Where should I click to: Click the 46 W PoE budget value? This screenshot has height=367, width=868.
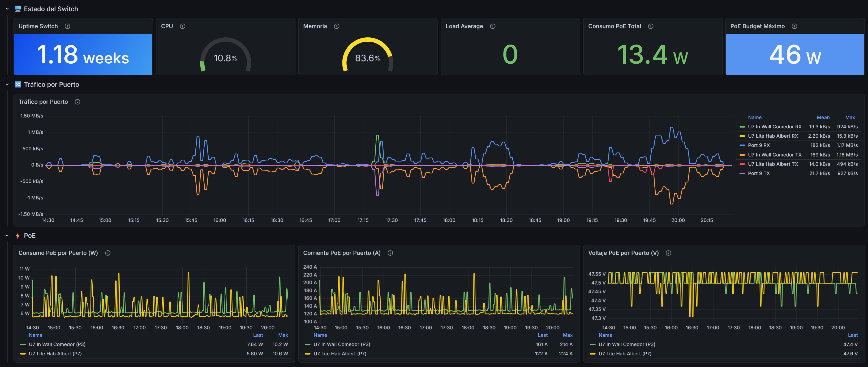click(x=795, y=55)
